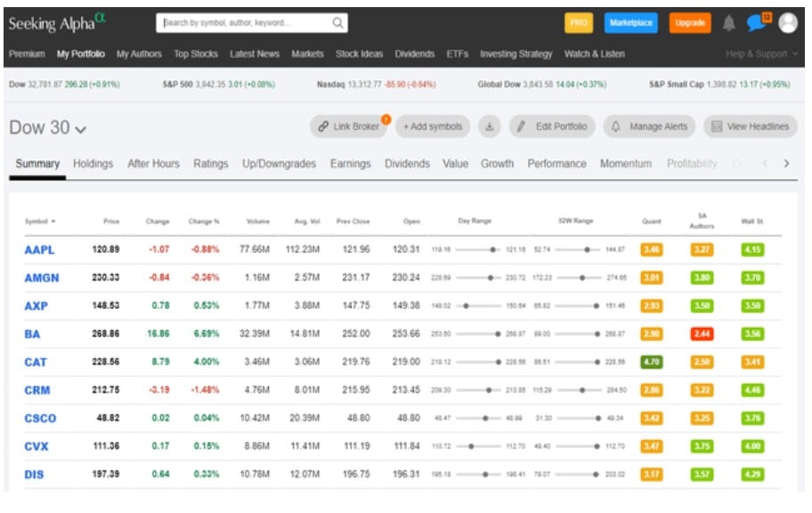The image size is (812, 513).
Task: Go to Latest News menu
Action: pyautogui.click(x=255, y=54)
